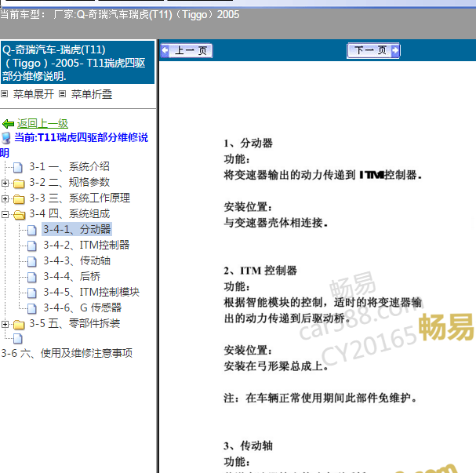Viewport: 476px width, 473px height.
Task: Open 3-4-5、ITM控制模块 page
Action: [91, 292]
